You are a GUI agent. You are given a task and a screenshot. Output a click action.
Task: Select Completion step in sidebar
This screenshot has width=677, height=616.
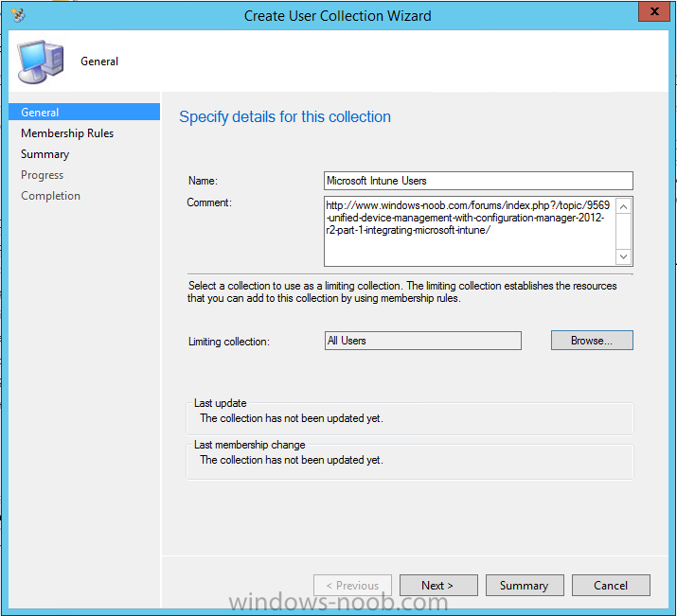(x=50, y=196)
